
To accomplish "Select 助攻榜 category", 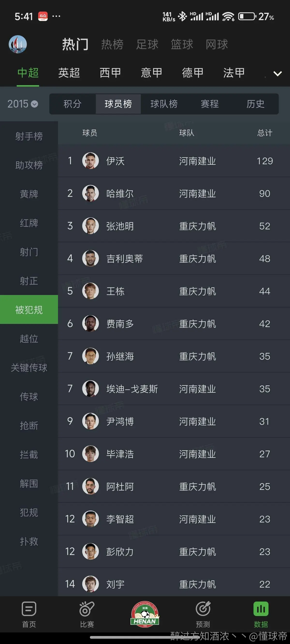I will [x=29, y=165].
